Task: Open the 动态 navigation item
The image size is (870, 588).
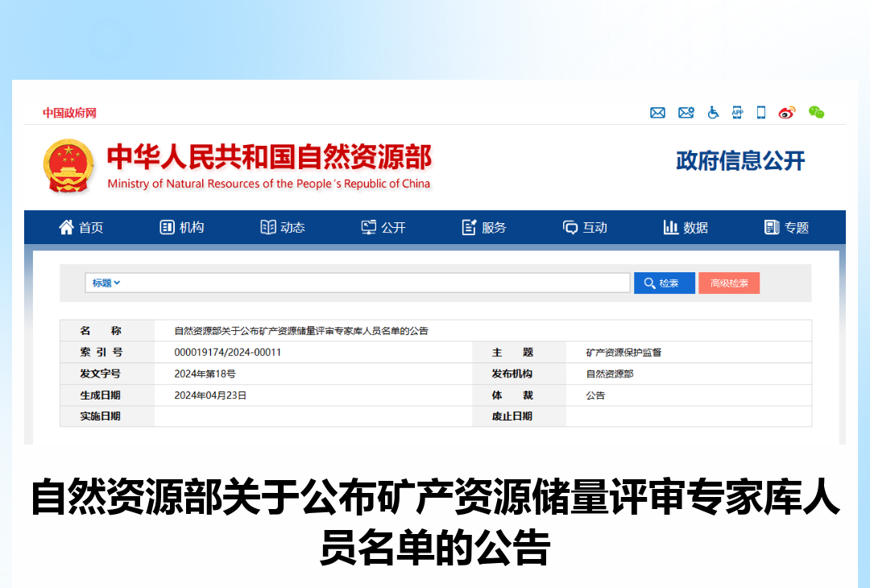Action: (x=283, y=227)
